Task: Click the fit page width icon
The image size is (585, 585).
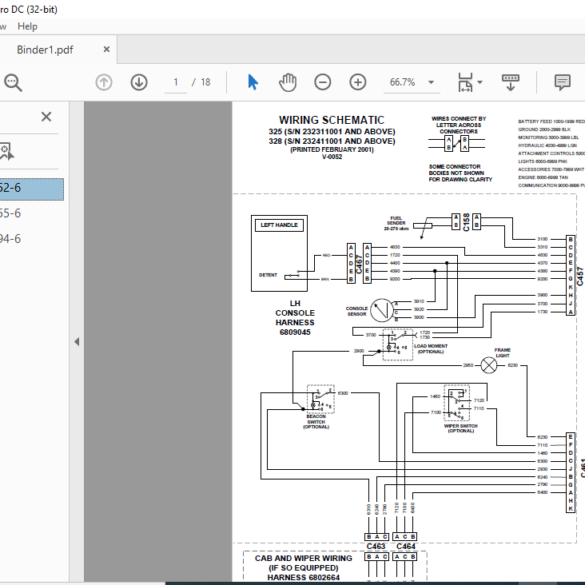Action: tap(465, 82)
